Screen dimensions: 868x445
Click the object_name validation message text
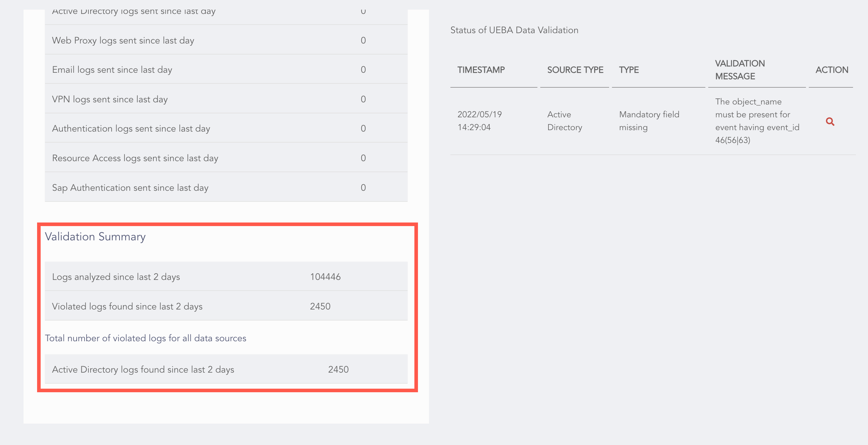[757, 121]
